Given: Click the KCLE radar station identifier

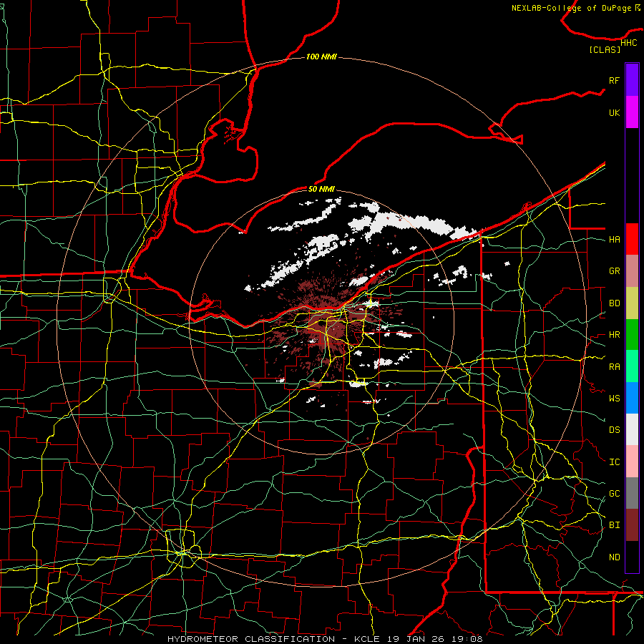Looking at the screenshot, I should point(367,639).
